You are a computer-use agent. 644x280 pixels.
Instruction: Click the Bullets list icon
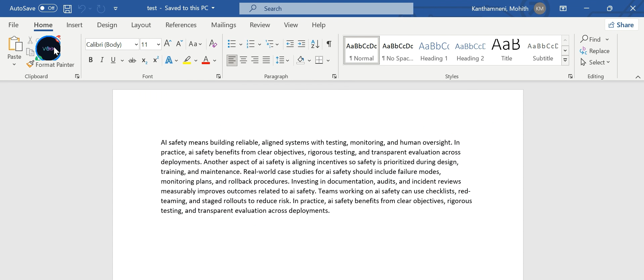[x=232, y=44]
